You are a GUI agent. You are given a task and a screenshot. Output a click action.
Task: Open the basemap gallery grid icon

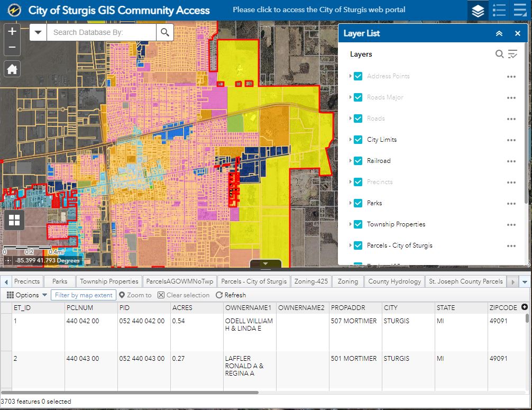click(14, 220)
